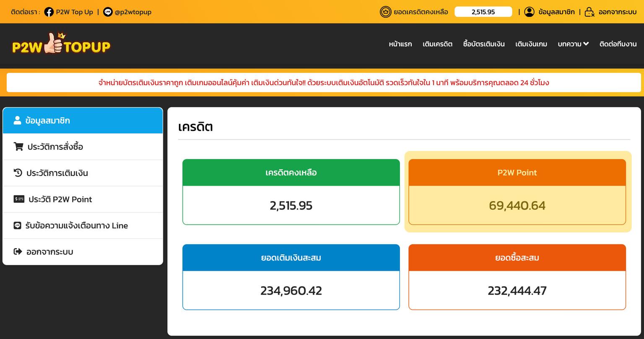Click the shopping cart icon in sidebar
644x339 pixels.
tap(18, 147)
